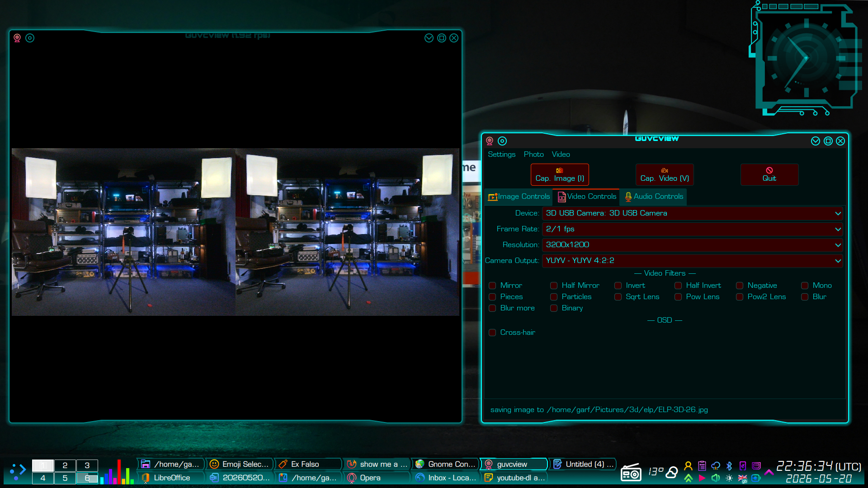Click the Bluetooth tray icon
This screenshot has width=868, height=488.
click(729, 465)
